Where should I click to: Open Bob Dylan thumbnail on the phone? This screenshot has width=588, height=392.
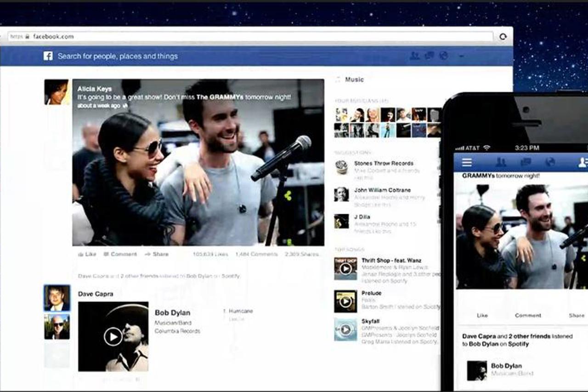click(477, 370)
